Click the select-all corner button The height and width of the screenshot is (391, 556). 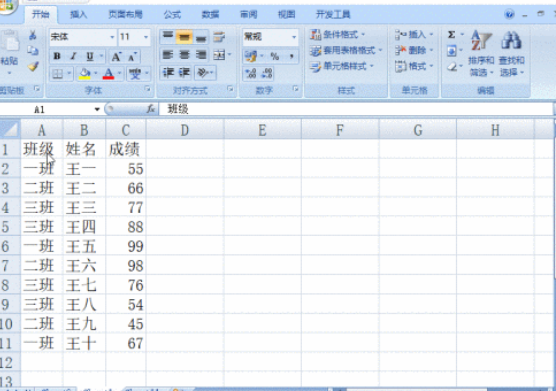pyautogui.click(x=10, y=129)
